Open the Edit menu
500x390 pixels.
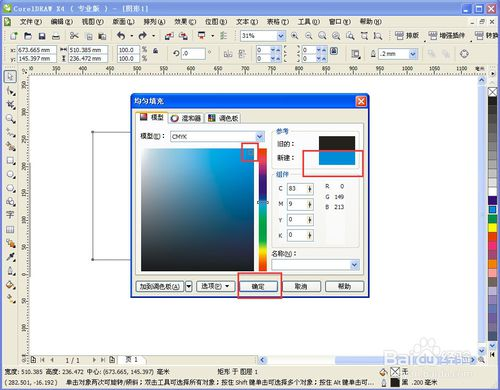pyautogui.click(x=61, y=22)
